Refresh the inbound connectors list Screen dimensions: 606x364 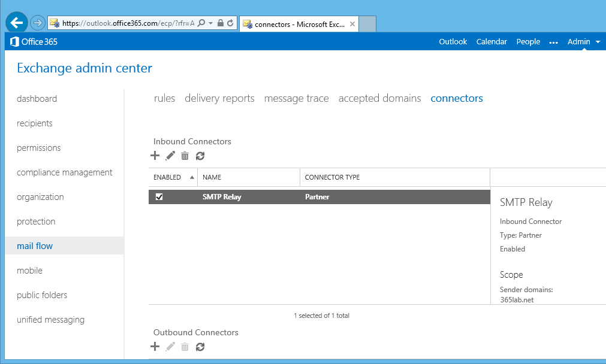click(200, 156)
